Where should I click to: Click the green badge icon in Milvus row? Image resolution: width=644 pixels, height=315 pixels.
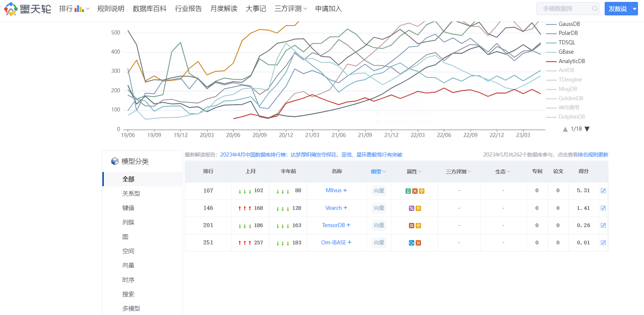pos(408,191)
